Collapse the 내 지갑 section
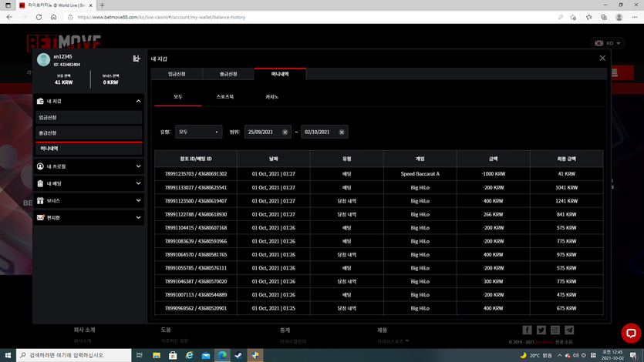The height and width of the screenshot is (362, 644). (x=138, y=101)
